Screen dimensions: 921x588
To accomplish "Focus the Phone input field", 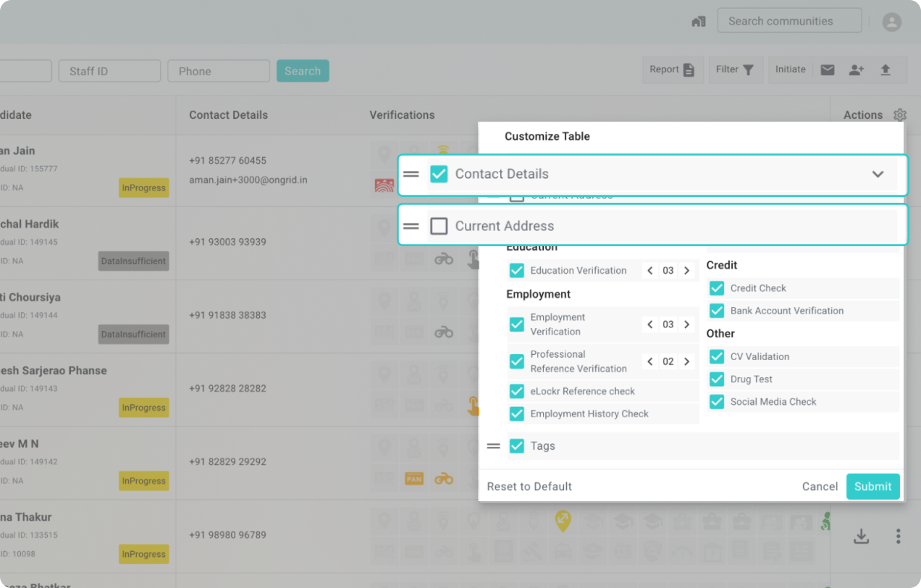I will [219, 71].
